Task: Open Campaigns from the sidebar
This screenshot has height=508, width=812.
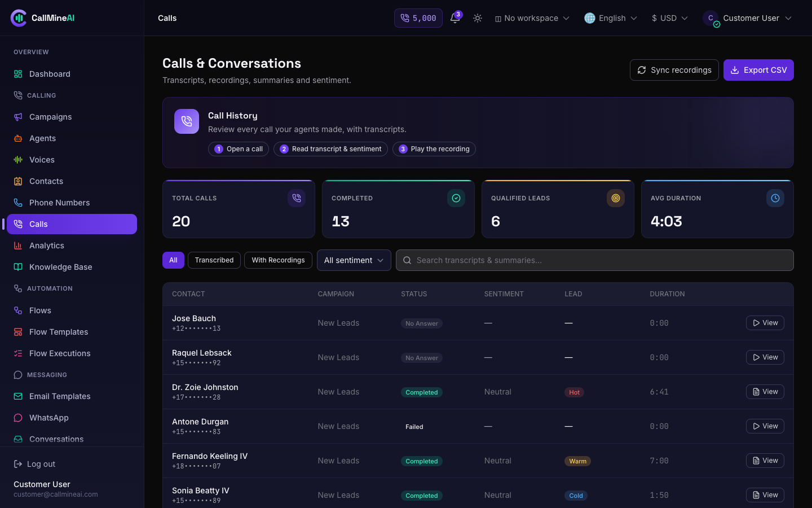Action: [x=72, y=117]
